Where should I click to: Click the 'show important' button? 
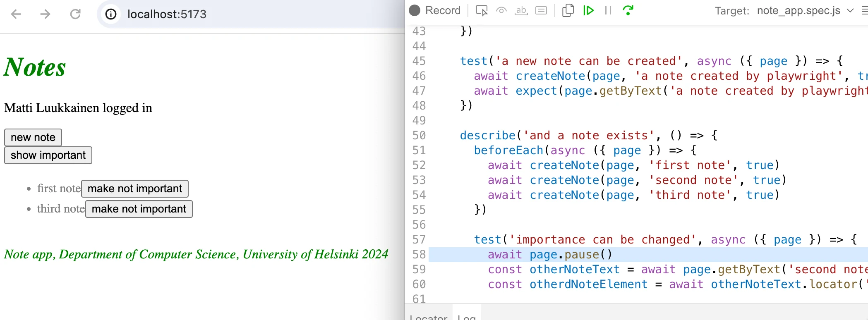coord(48,155)
